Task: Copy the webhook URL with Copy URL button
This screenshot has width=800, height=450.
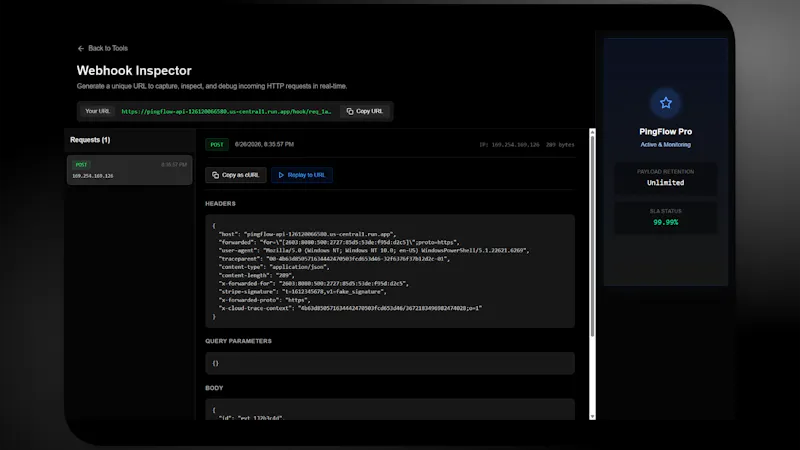Action: (365, 111)
